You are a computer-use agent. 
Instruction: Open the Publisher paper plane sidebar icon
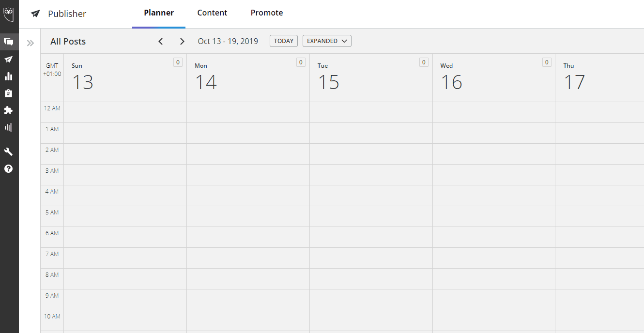[x=9, y=60]
